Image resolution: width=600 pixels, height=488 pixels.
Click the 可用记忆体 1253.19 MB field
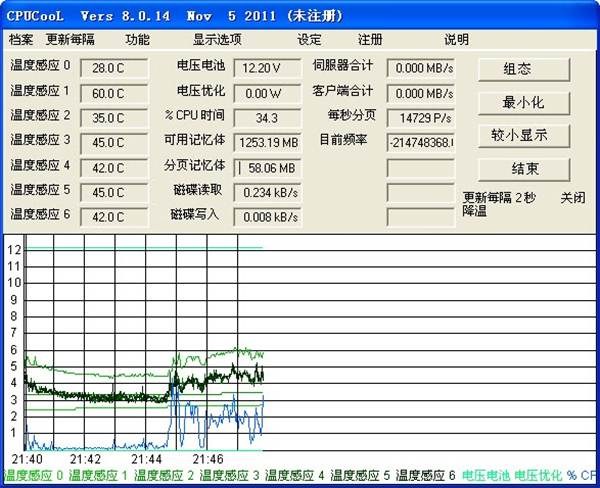tap(265, 142)
